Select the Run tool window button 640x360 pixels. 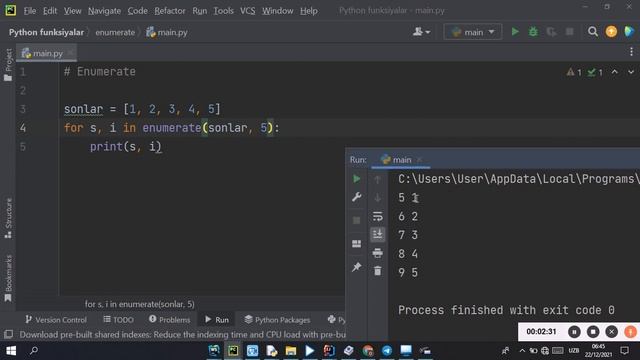(x=217, y=320)
